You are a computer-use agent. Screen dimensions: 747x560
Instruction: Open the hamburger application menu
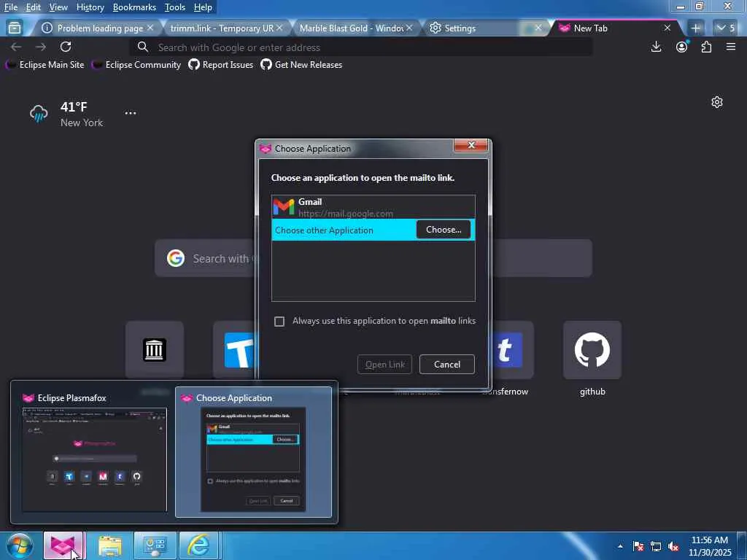pyautogui.click(x=731, y=47)
